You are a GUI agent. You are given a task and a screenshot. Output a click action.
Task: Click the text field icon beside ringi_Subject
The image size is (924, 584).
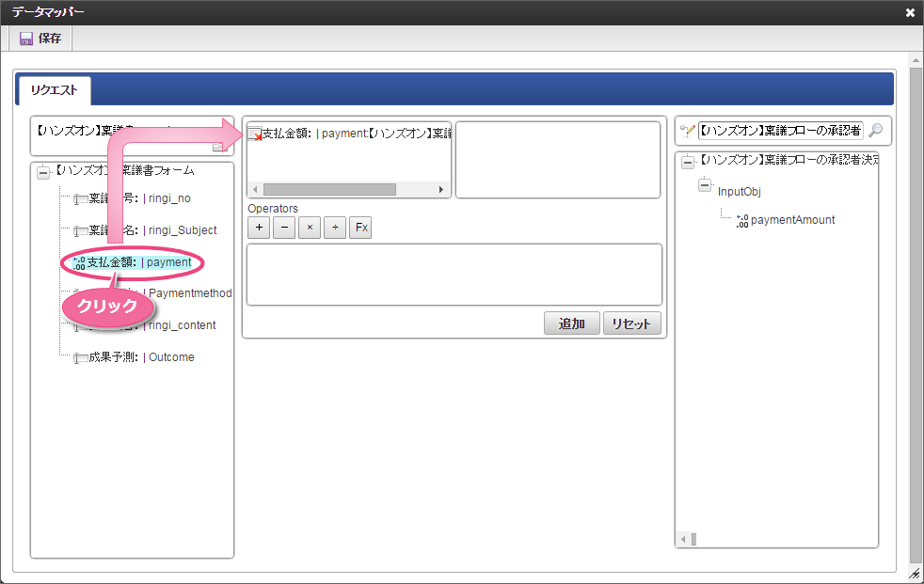click(80, 231)
